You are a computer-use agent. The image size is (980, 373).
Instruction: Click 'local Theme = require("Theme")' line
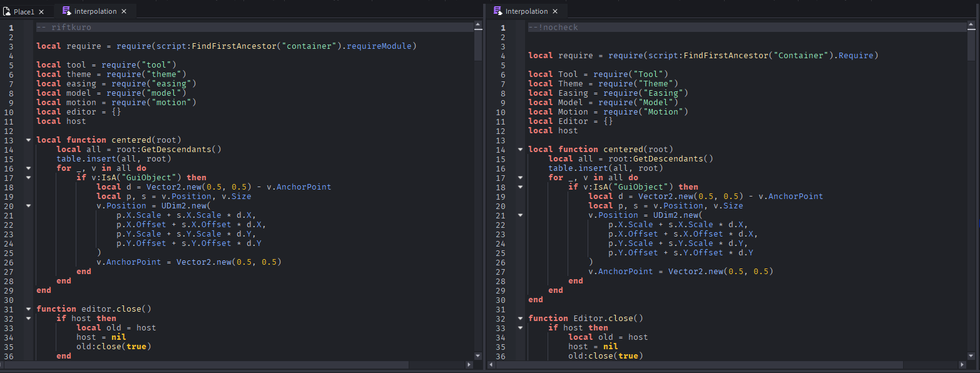pos(603,84)
